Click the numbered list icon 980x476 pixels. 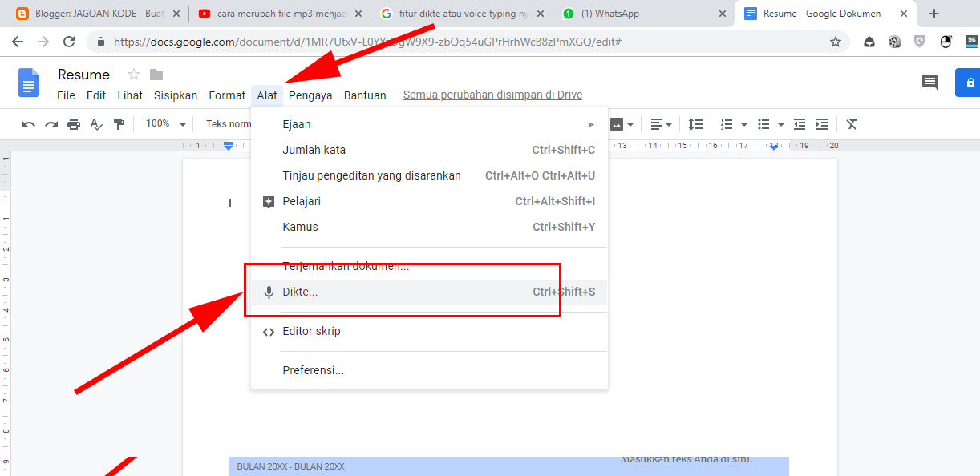click(727, 124)
